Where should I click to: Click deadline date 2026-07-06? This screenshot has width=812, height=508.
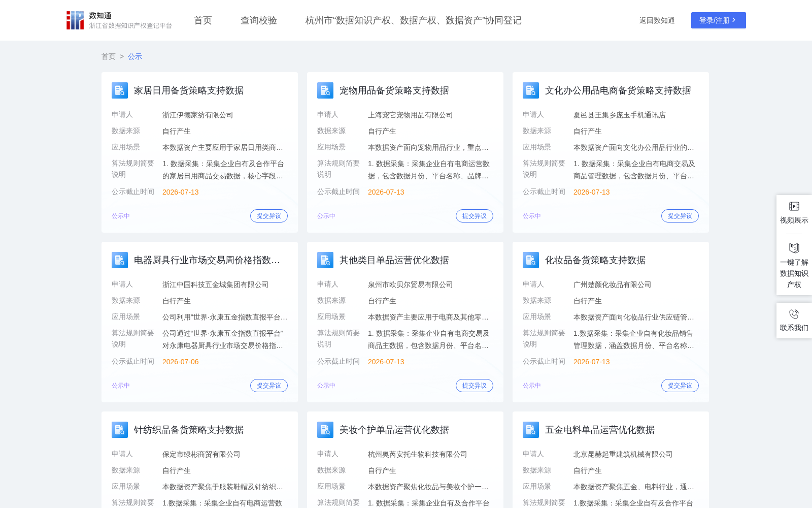(181, 362)
